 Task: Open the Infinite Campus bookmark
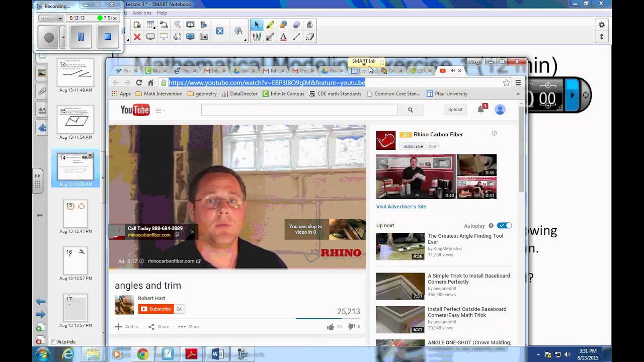(283, 94)
